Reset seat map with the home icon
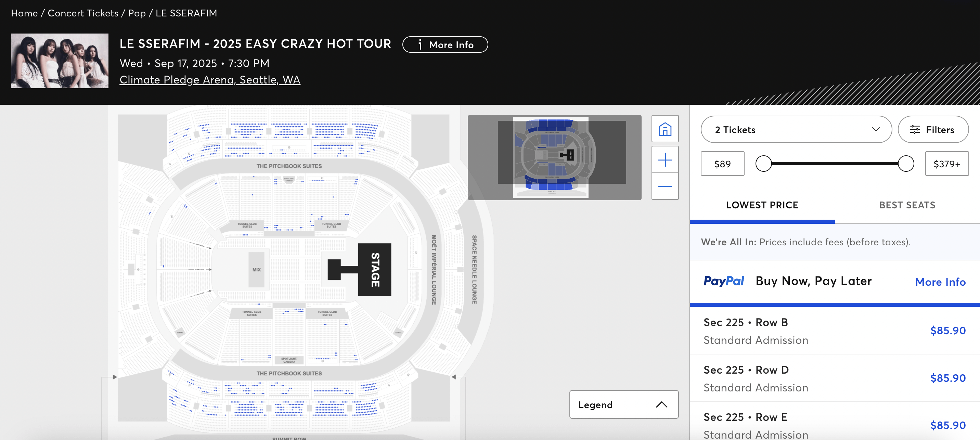Image resolution: width=980 pixels, height=440 pixels. coord(665,129)
